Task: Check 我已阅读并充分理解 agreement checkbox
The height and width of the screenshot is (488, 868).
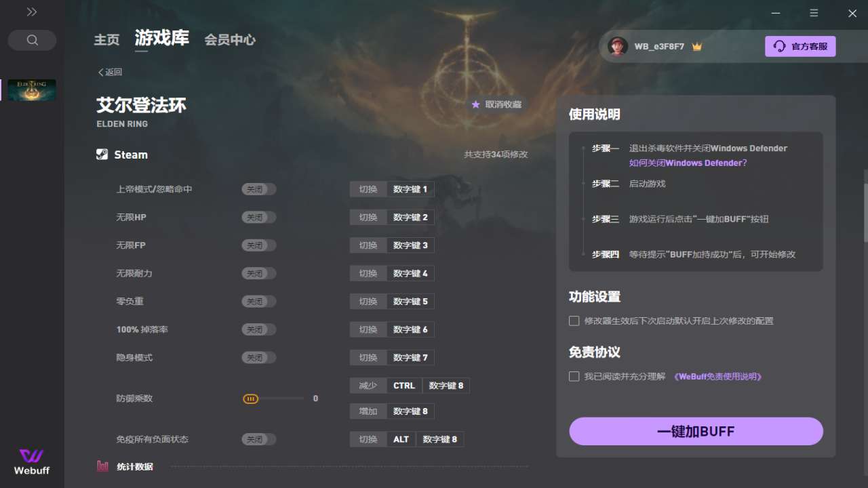Action: click(x=574, y=376)
